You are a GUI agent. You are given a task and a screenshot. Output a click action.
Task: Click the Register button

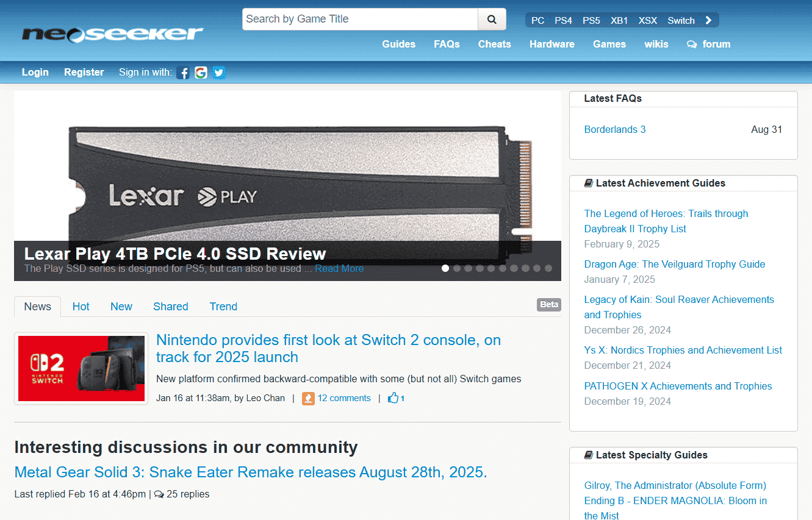84,72
